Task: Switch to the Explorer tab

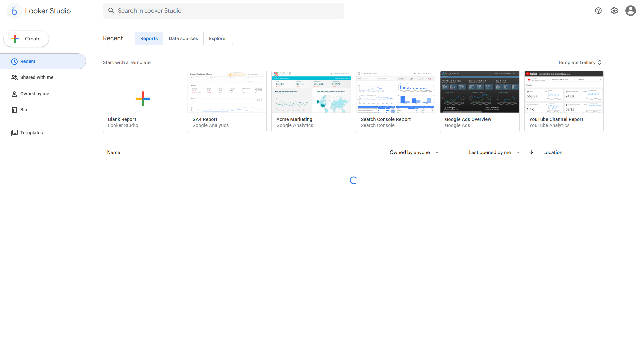Action: (218, 38)
